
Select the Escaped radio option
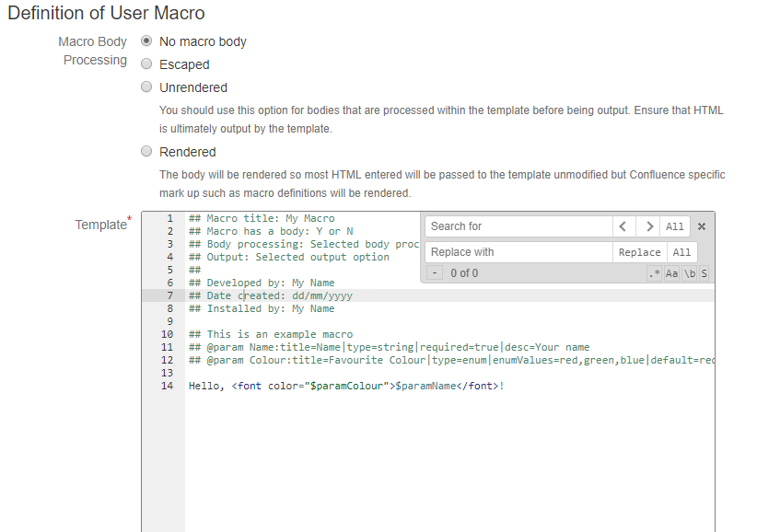[146, 64]
